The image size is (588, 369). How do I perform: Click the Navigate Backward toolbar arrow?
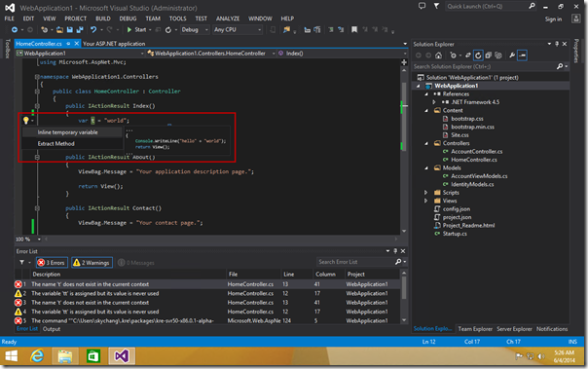pyautogui.click(x=15, y=29)
